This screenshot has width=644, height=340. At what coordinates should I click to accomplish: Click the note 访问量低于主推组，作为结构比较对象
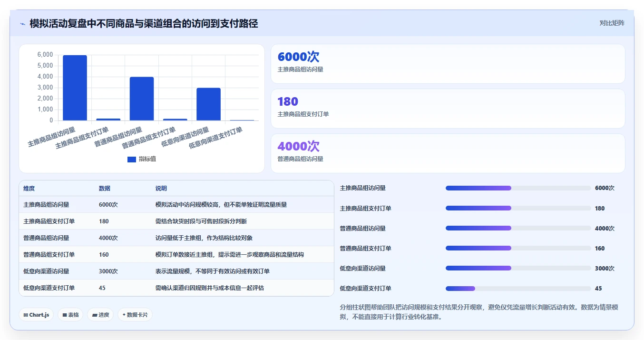pos(204,238)
